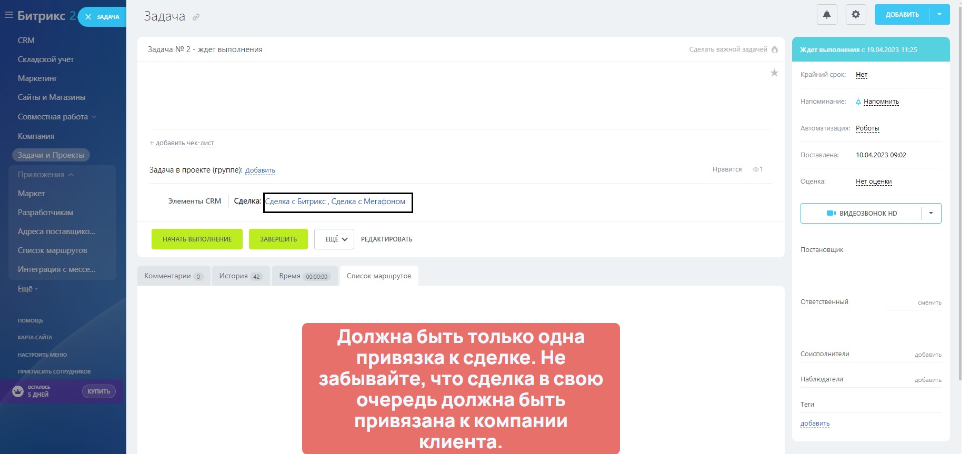Click the Поставлена date 10.04.2023 09:02
Image resolution: width=980 pixels, height=454 pixels.
pyautogui.click(x=881, y=155)
